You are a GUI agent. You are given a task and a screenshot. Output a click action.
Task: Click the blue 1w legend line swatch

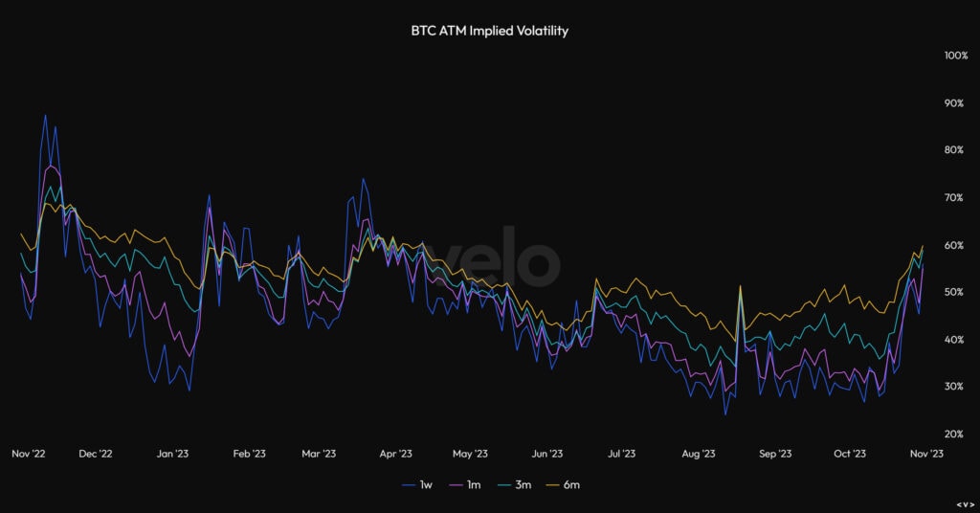point(409,485)
